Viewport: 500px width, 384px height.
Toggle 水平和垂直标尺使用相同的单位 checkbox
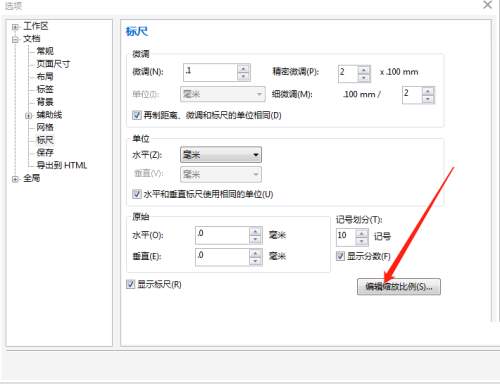[137, 194]
